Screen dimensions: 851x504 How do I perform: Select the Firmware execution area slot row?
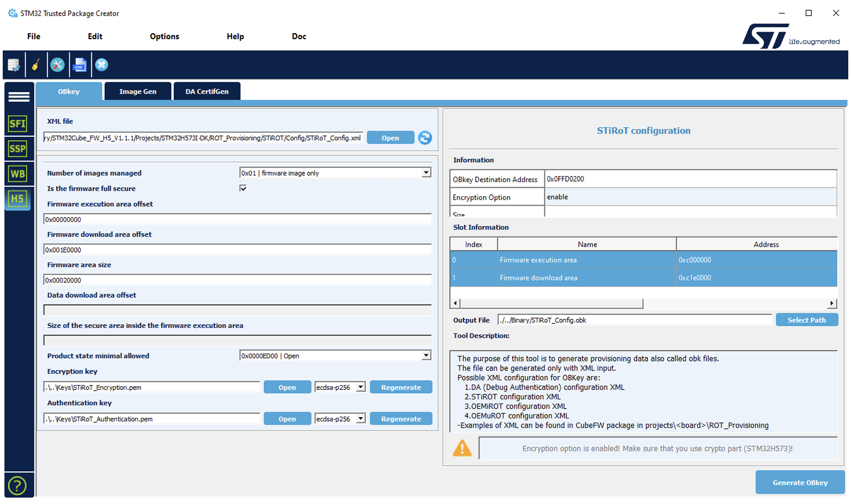(x=644, y=260)
